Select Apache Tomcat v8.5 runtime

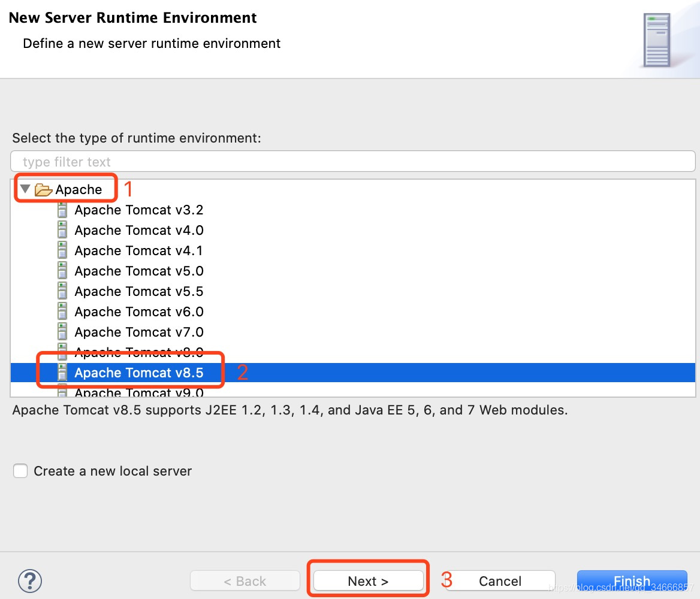139,373
